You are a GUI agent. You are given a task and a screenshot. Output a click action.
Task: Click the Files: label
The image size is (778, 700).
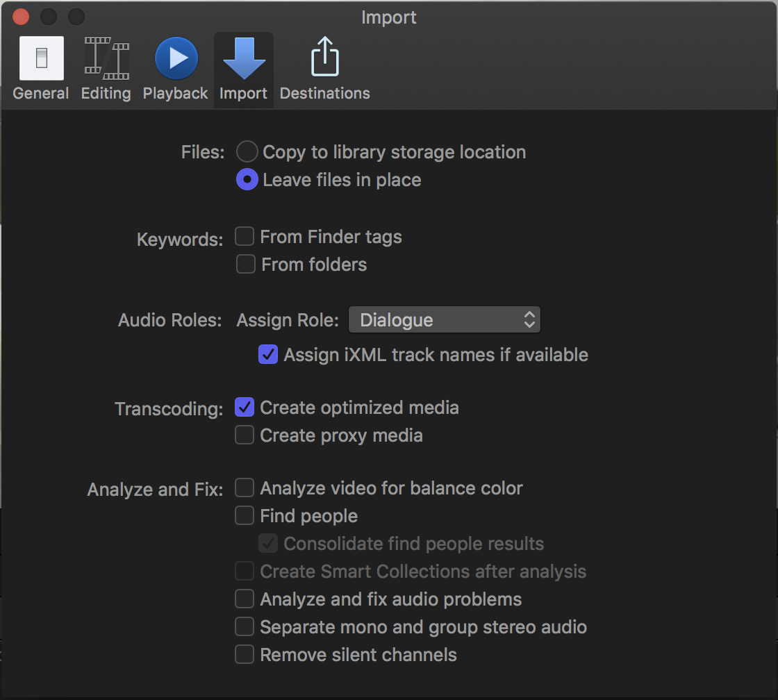click(202, 152)
